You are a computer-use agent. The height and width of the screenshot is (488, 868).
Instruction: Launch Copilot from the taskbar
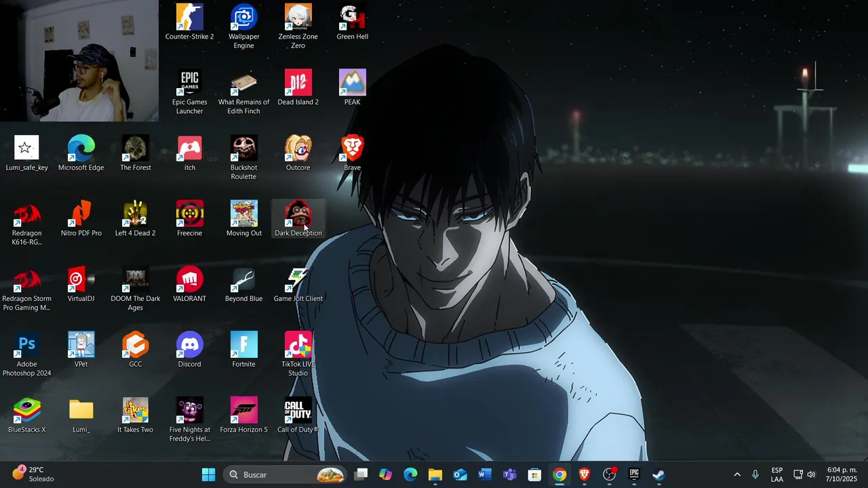(x=385, y=474)
